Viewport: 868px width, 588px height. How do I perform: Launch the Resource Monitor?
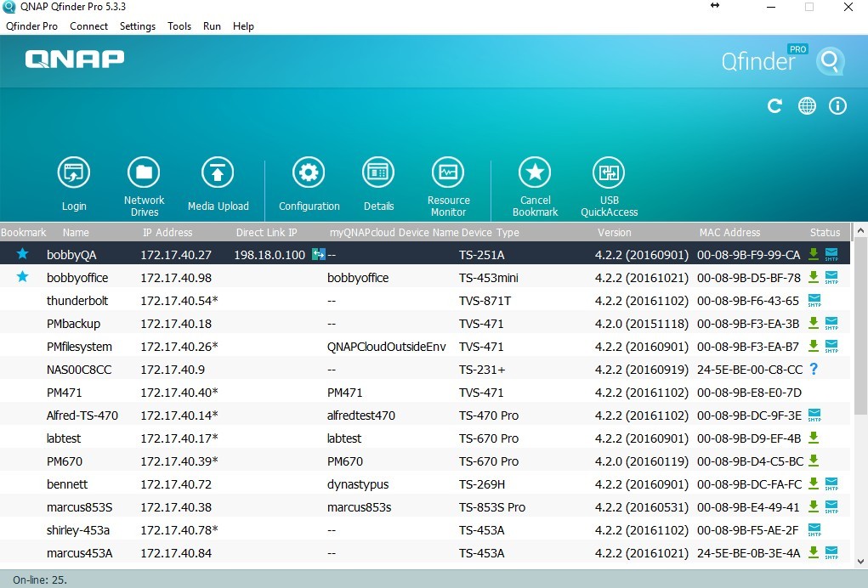tap(448, 173)
